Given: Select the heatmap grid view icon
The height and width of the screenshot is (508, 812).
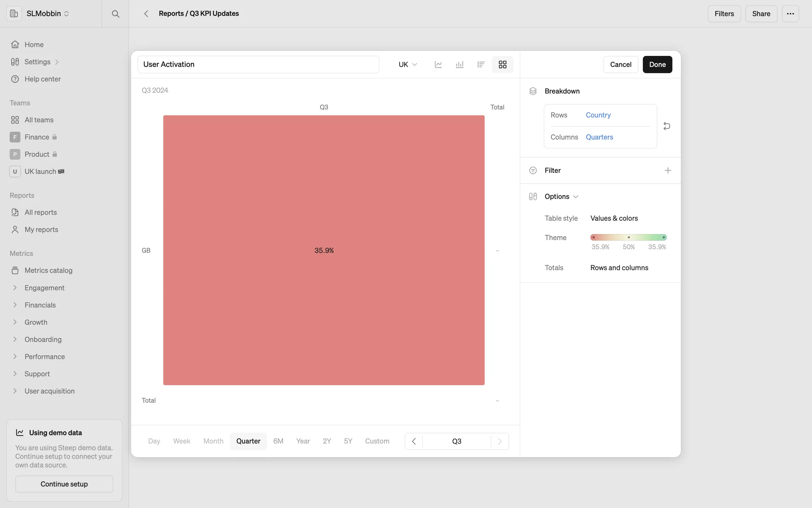Looking at the screenshot, I should pyautogui.click(x=502, y=64).
